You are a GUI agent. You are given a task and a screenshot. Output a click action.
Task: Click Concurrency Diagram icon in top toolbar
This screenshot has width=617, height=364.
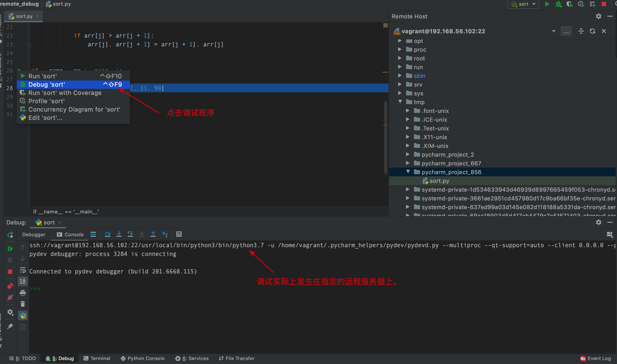[x=592, y=4]
